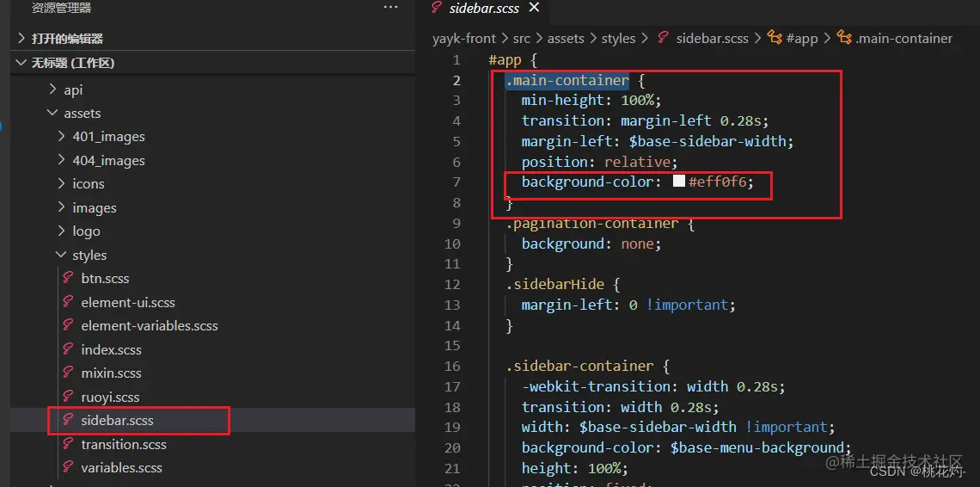Click the assets breadcrumb segment

coord(566,38)
